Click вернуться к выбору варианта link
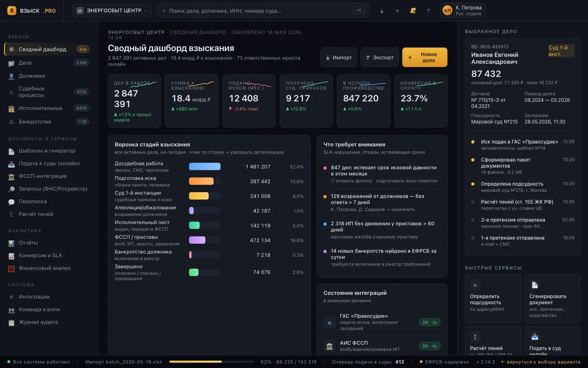Viewport: 588px width, 368px height. (541, 362)
